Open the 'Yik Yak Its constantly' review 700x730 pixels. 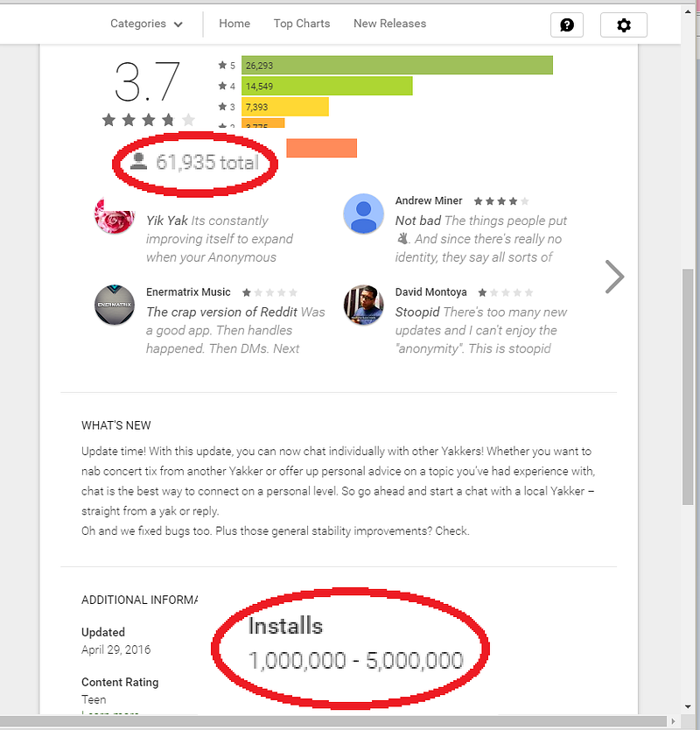[x=220, y=239]
